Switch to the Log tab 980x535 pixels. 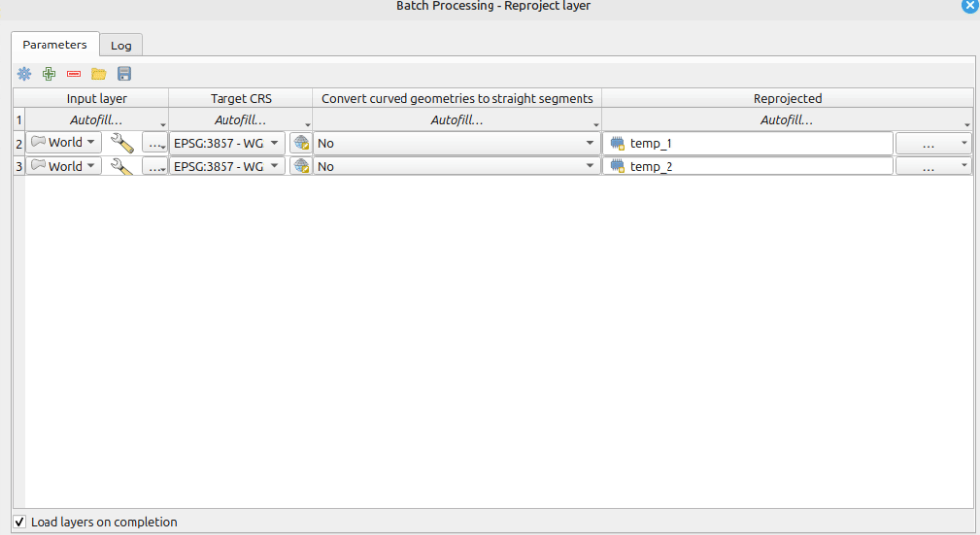tap(121, 45)
